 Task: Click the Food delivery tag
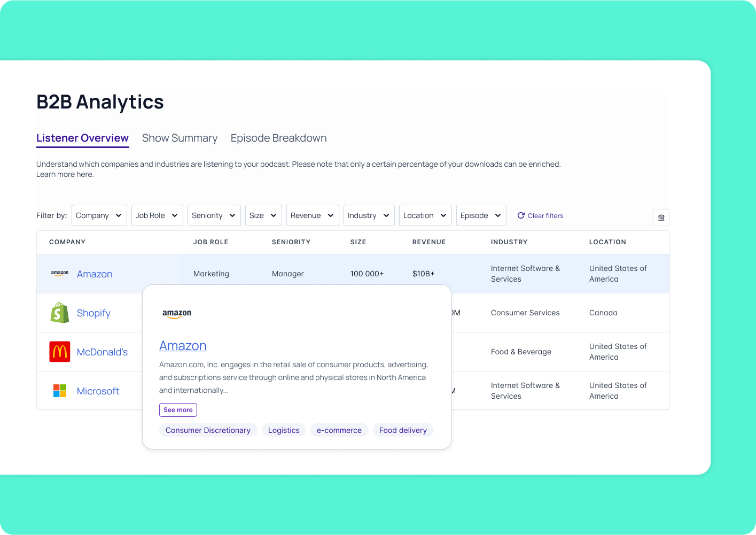click(403, 430)
